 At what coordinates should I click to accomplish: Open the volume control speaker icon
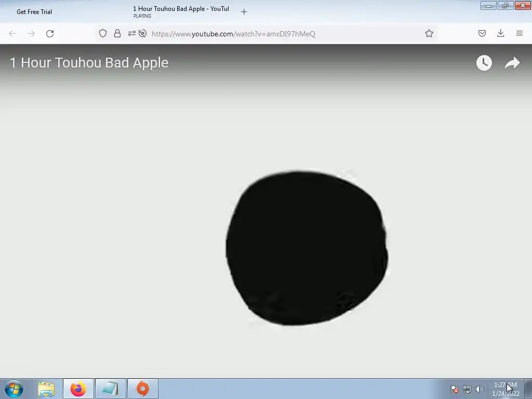[x=479, y=389]
